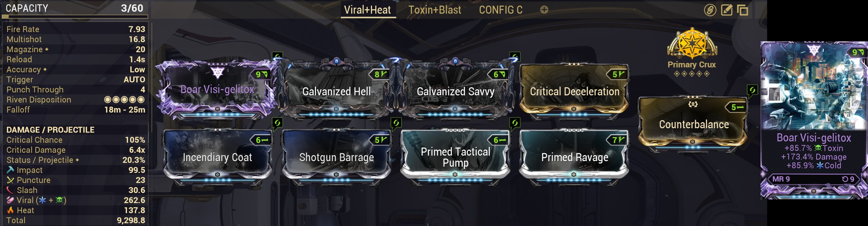Screen dimensions: 868x226
Task: Click the capacity usage bar
Action: click(75, 16)
